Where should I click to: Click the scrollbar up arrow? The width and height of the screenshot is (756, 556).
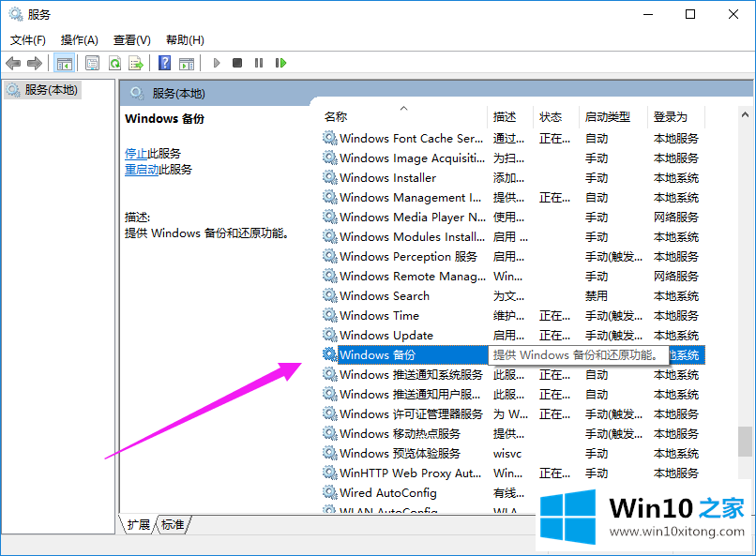tap(745, 114)
